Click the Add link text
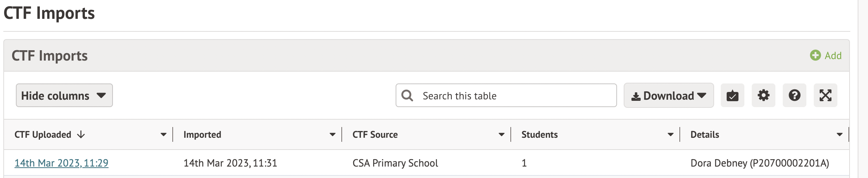This screenshot has width=868, height=178. click(x=833, y=56)
